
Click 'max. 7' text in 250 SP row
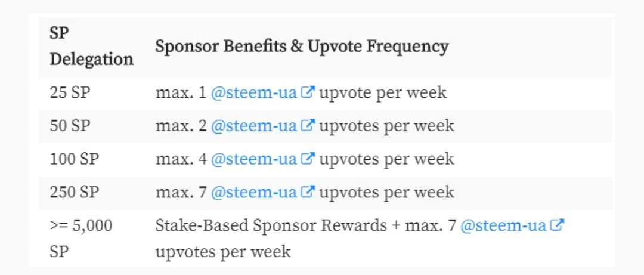coord(181,192)
